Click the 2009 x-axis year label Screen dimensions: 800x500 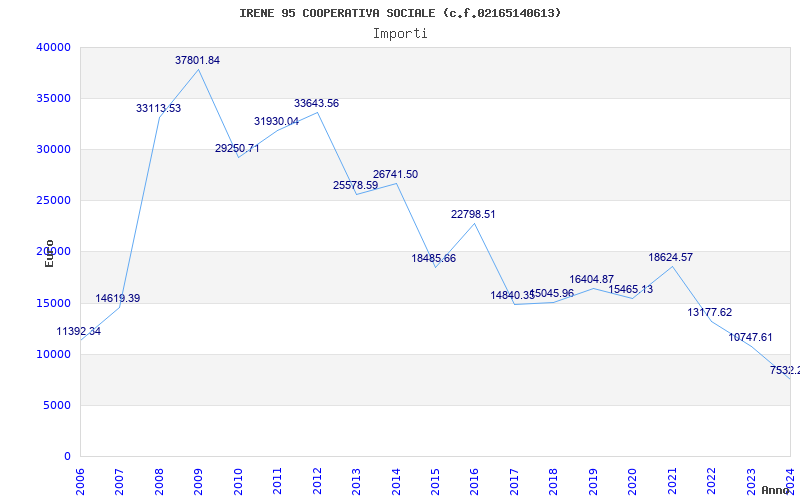click(x=198, y=481)
